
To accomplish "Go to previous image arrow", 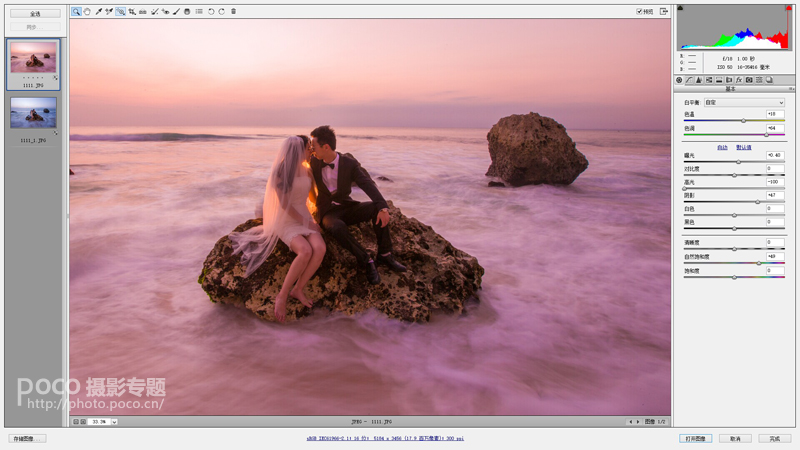I will click(x=631, y=422).
